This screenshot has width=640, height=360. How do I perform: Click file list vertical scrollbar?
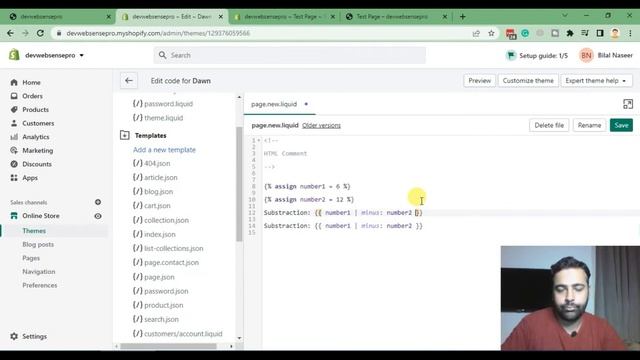pos(239,184)
